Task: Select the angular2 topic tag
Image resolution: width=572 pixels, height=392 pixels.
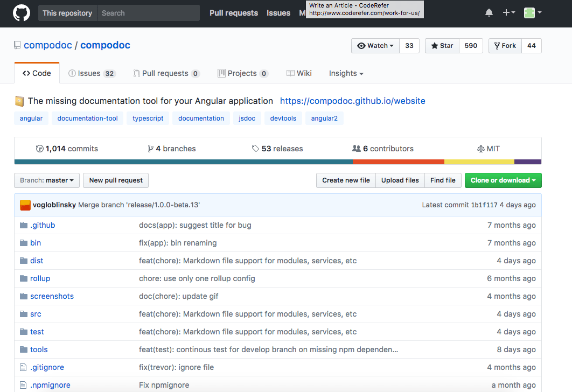Action: tap(324, 118)
